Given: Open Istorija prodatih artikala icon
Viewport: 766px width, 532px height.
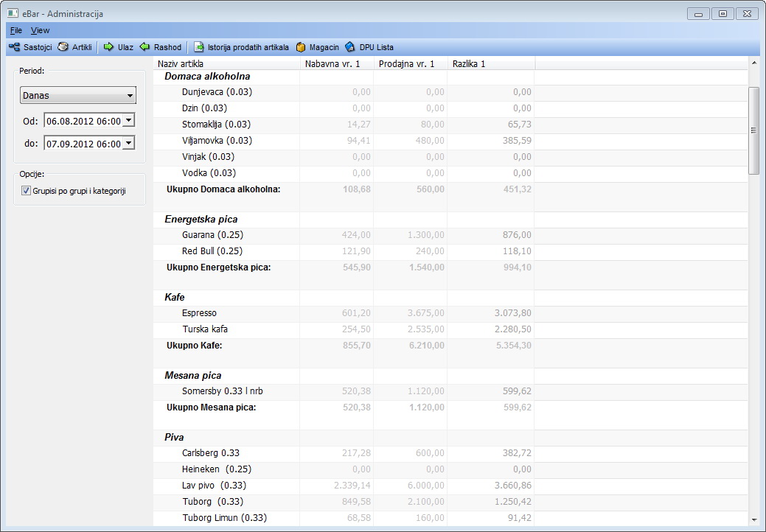Looking at the screenshot, I should 199,47.
